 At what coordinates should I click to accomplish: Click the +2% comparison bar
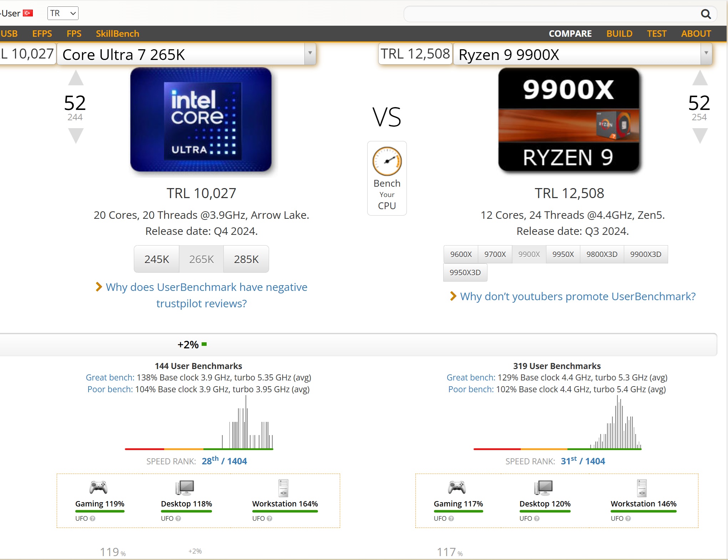point(358,344)
